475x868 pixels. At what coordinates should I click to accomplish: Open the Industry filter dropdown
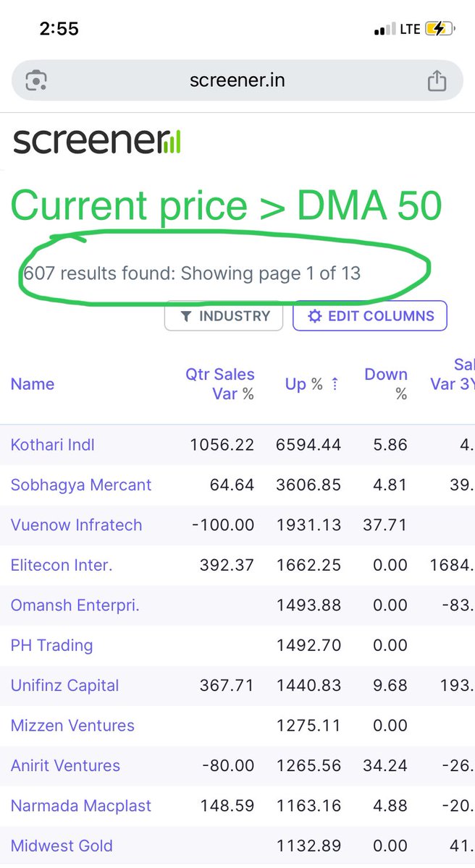tap(224, 316)
